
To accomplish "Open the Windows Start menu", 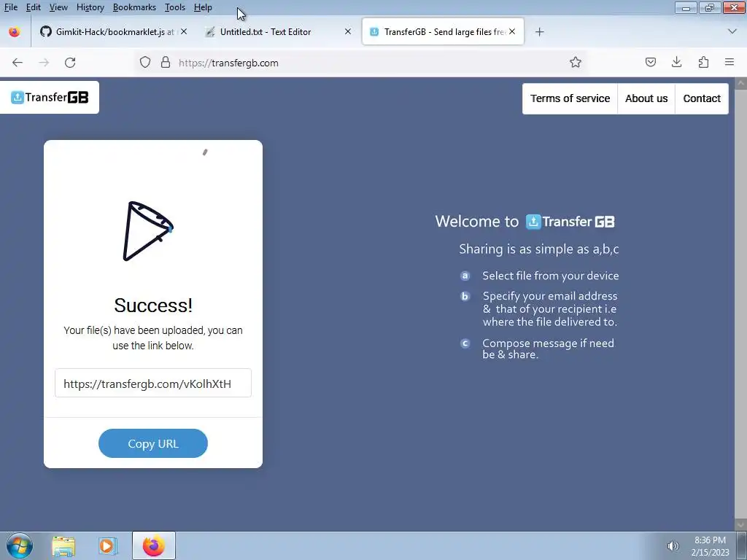I will coord(20,545).
